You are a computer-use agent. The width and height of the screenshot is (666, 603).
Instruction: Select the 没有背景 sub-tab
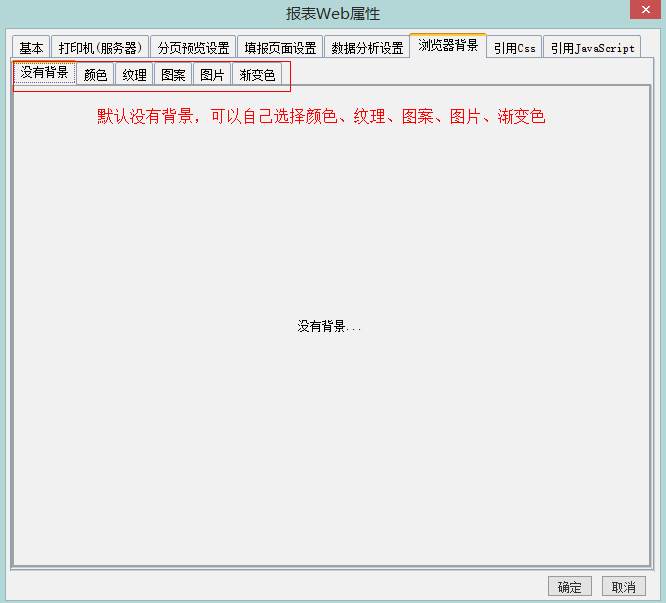click(44, 72)
